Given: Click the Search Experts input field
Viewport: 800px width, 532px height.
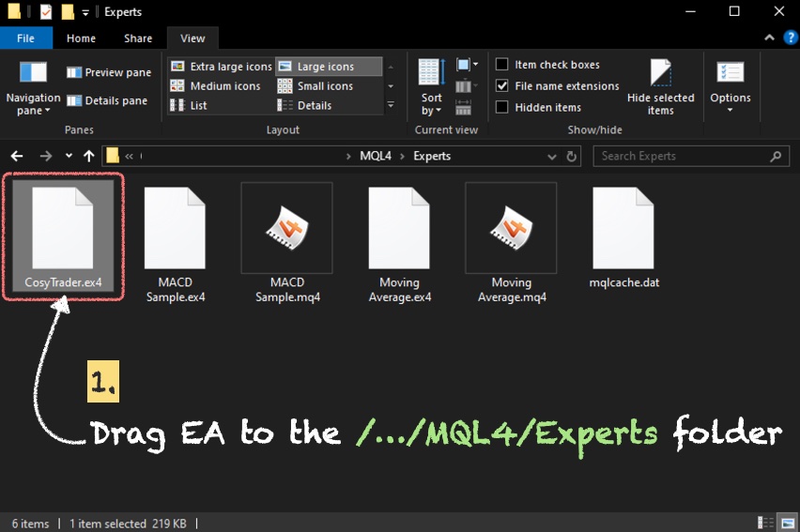Looking at the screenshot, I should coord(683,156).
